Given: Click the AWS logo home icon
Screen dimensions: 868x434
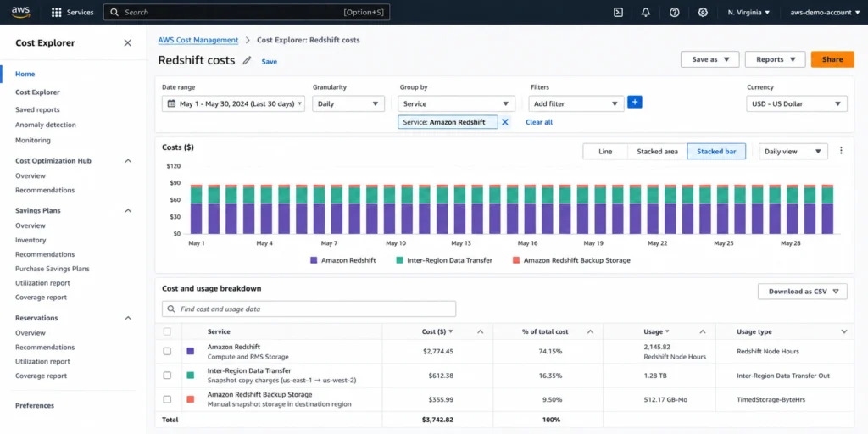Looking at the screenshot, I should click(20, 12).
